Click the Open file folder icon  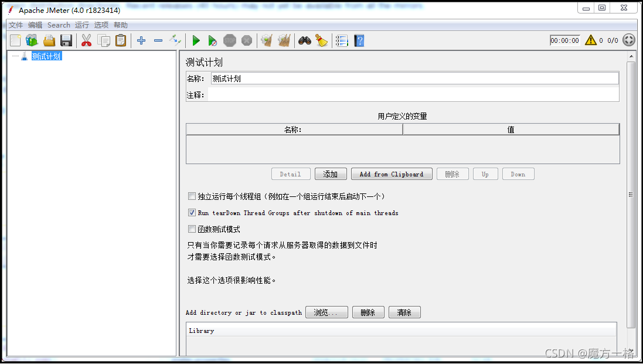(49, 40)
